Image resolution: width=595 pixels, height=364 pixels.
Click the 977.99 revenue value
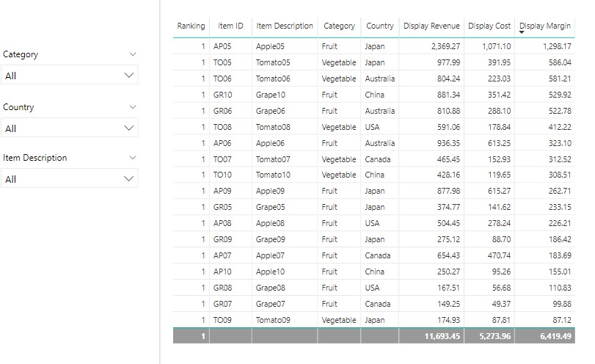pos(448,62)
